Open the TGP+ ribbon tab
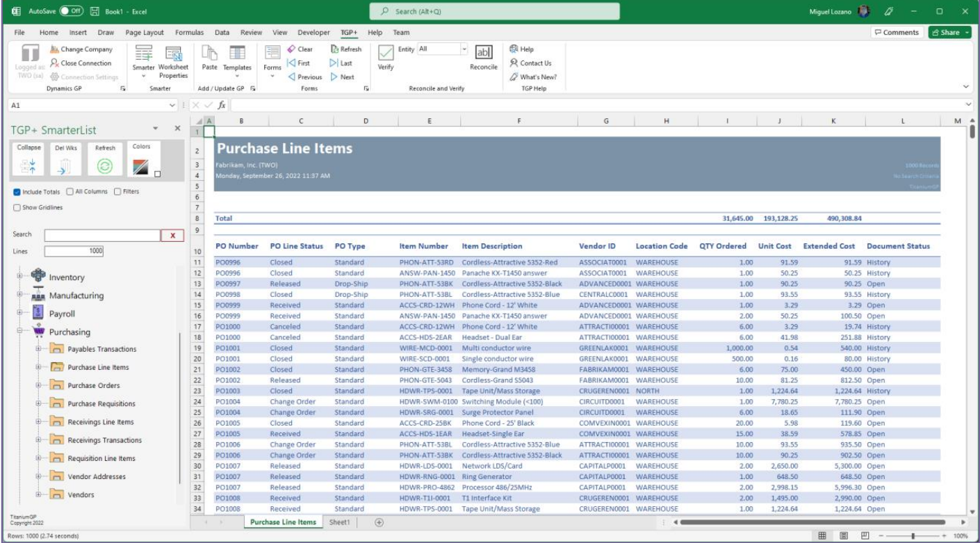Screen dimensions: 980x543 click(349, 33)
